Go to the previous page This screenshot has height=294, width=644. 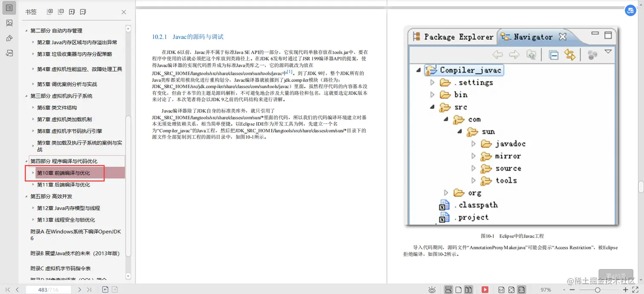(x=17, y=289)
